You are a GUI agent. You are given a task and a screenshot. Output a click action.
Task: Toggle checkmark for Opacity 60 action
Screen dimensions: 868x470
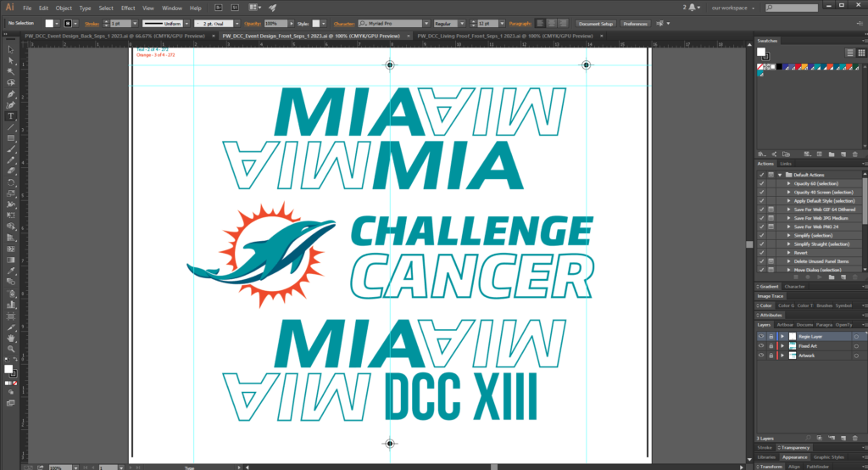762,183
